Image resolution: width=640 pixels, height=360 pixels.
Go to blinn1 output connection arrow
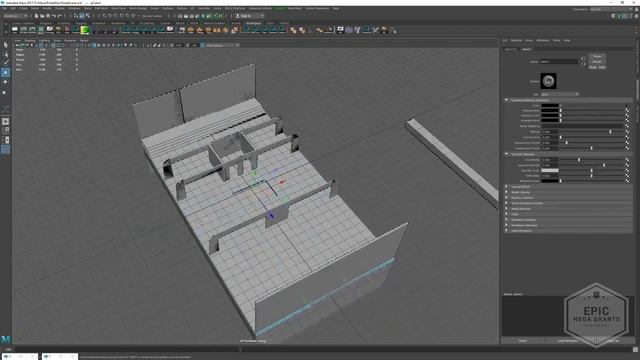click(x=583, y=64)
